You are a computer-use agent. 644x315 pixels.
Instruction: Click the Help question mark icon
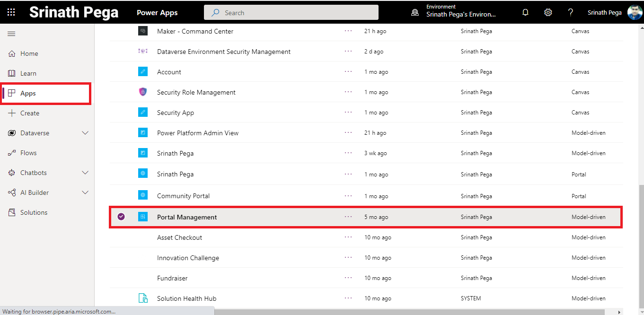(x=571, y=12)
